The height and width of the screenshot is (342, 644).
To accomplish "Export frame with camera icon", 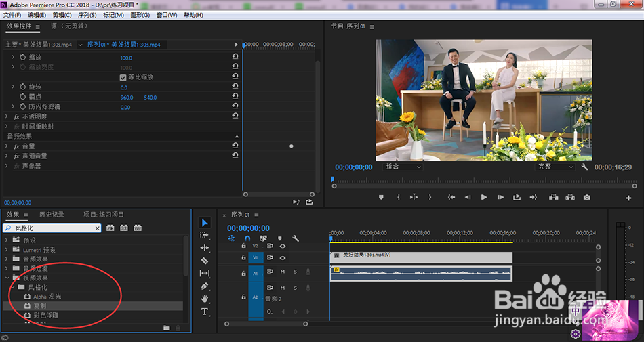I will click(587, 197).
